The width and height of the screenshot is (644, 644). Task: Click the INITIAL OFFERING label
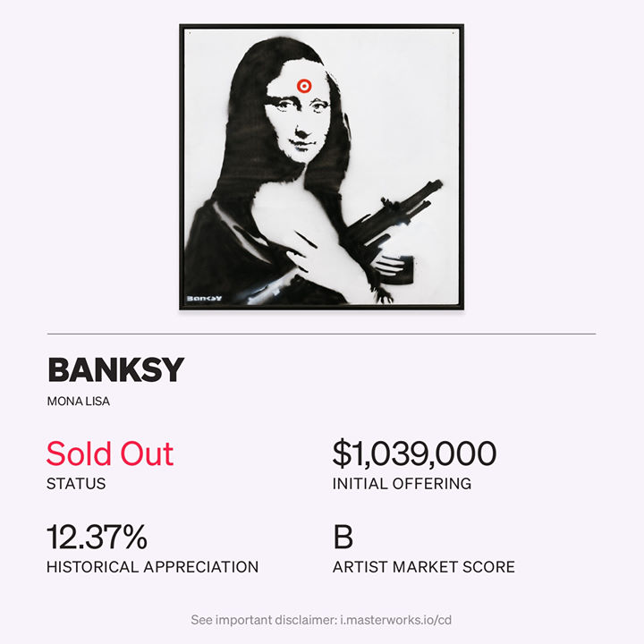click(402, 484)
